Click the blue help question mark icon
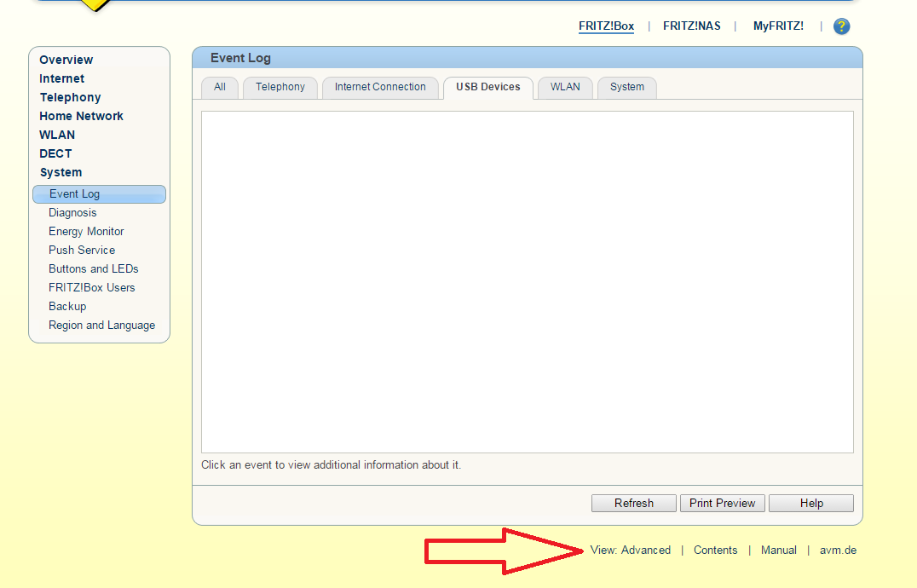The image size is (917, 588). click(x=841, y=26)
